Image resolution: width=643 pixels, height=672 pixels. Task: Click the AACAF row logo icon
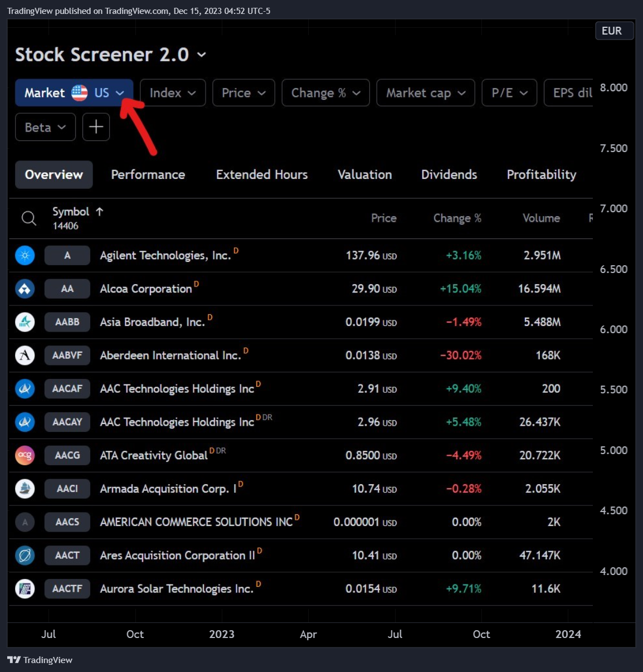(x=25, y=389)
